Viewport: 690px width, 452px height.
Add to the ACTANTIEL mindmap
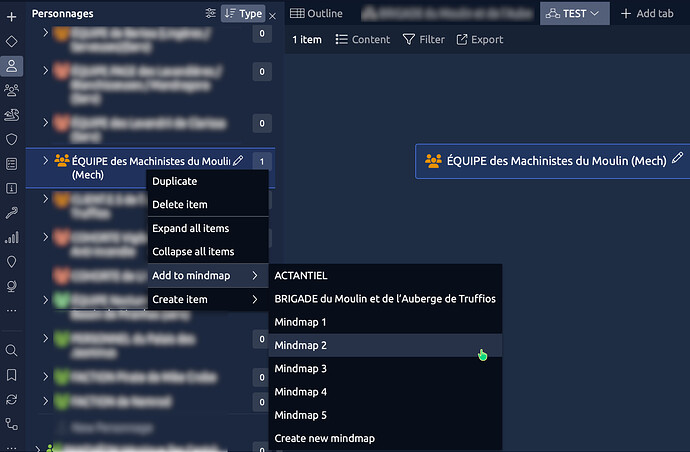(385, 276)
